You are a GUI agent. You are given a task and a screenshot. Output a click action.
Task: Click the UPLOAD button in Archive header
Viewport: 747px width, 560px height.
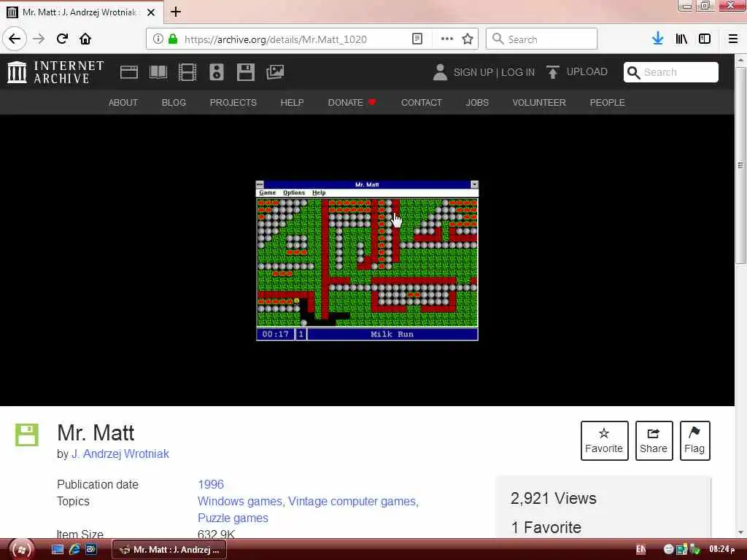576,72
